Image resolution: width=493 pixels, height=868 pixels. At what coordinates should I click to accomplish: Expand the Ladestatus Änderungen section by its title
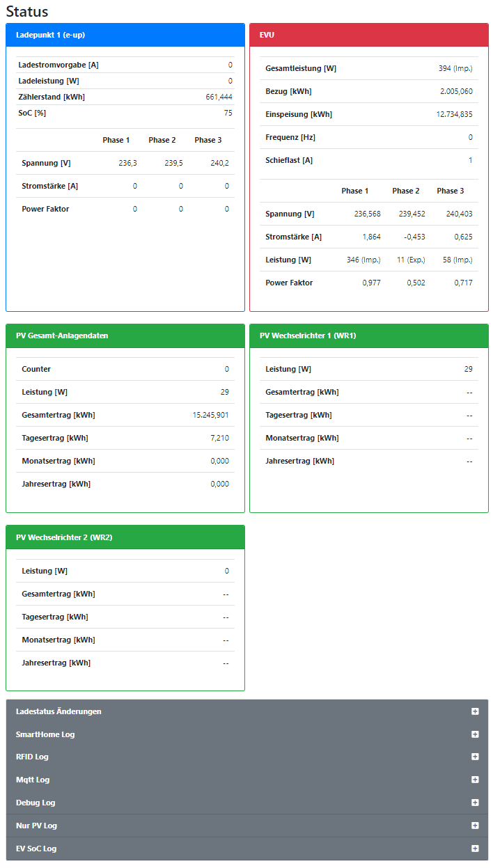(x=58, y=711)
